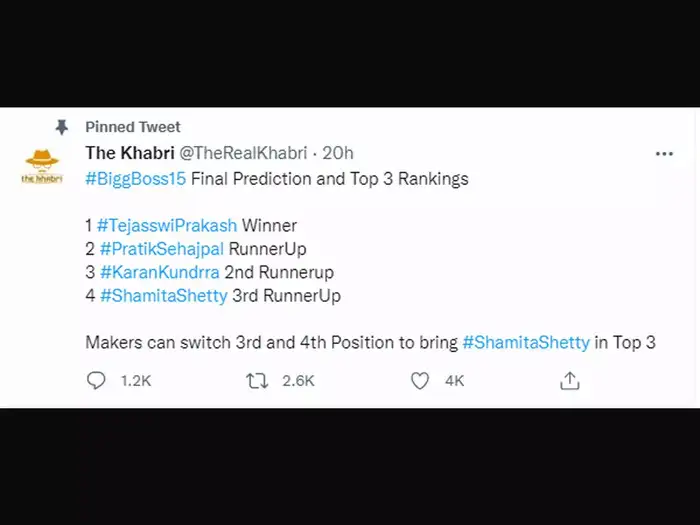The width and height of the screenshot is (700, 525).
Task: Open The Khabri profile avatar
Action: click(x=42, y=165)
